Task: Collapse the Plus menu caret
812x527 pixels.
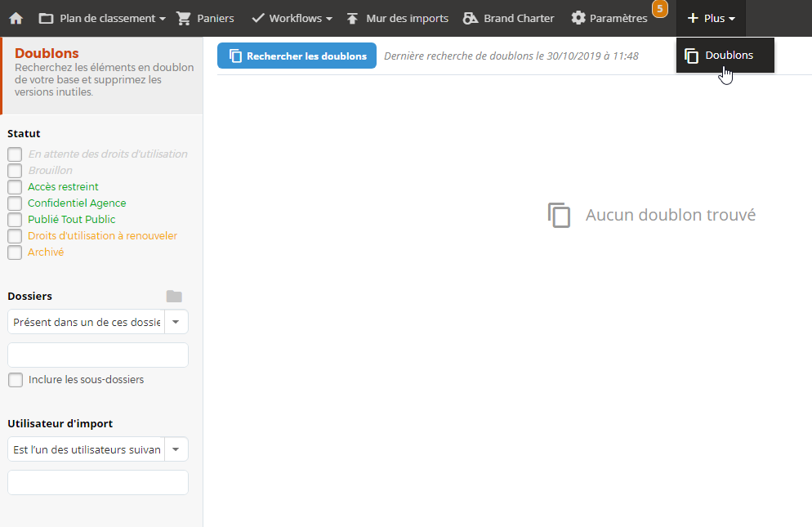Action: pos(732,19)
